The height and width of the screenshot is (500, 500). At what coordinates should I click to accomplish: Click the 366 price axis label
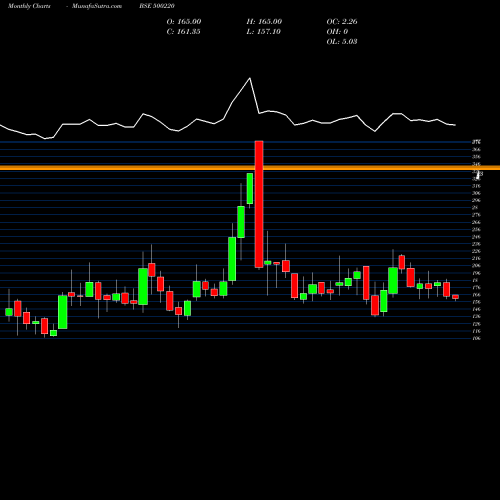(x=476, y=149)
